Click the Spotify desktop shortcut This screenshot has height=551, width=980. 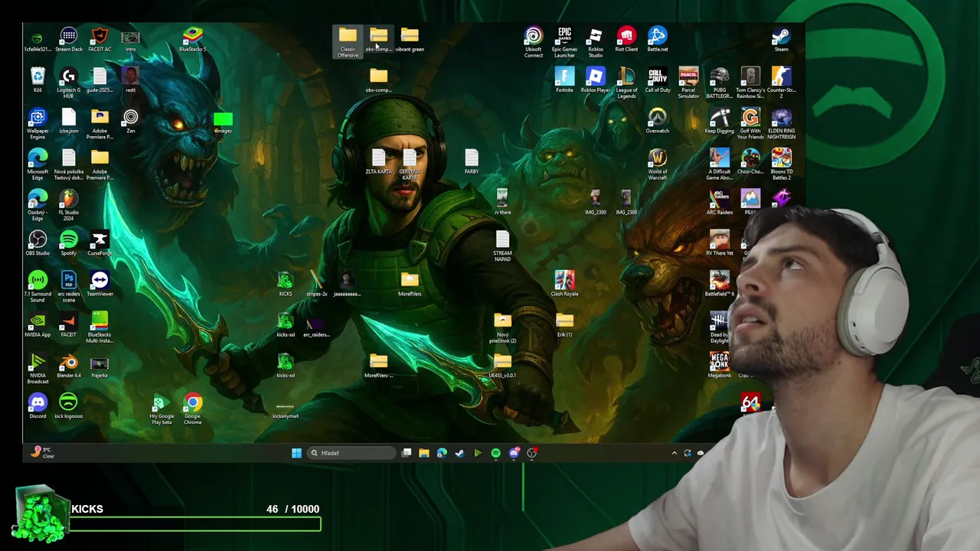69,243
